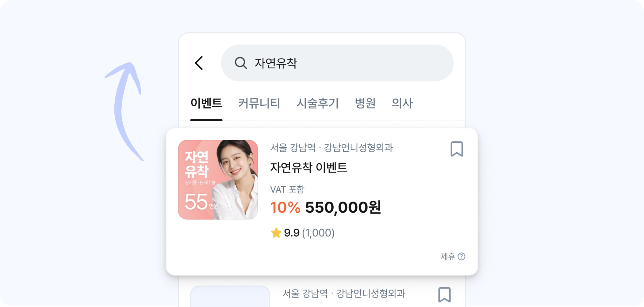Select the 이벤트 tab

pyautogui.click(x=206, y=103)
